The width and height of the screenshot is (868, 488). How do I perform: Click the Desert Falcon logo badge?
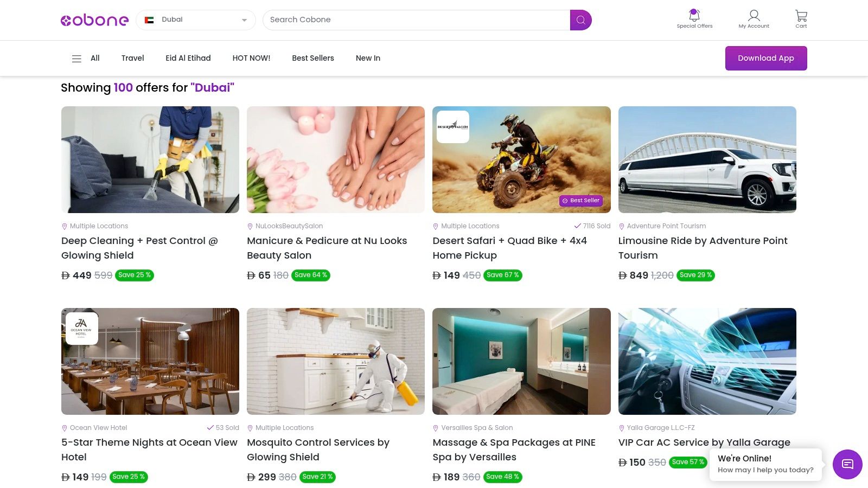[453, 127]
